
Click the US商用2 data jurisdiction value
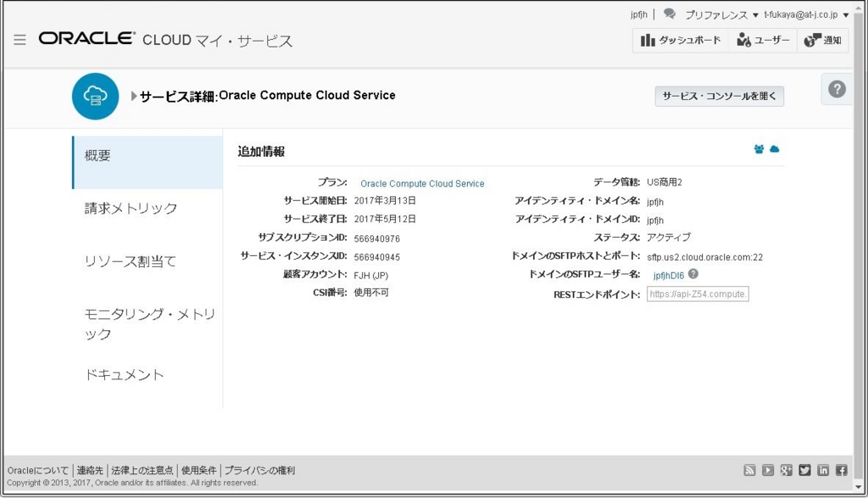tap(665, 182)
